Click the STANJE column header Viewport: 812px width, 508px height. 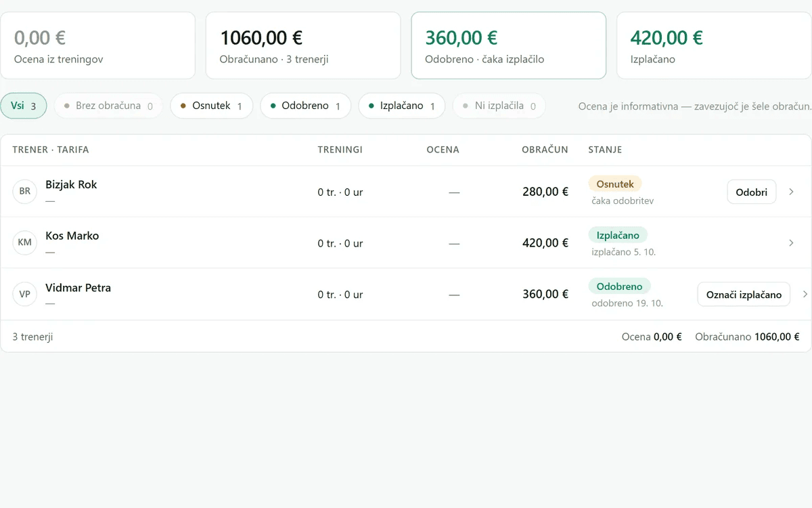(x=605, y=150)
